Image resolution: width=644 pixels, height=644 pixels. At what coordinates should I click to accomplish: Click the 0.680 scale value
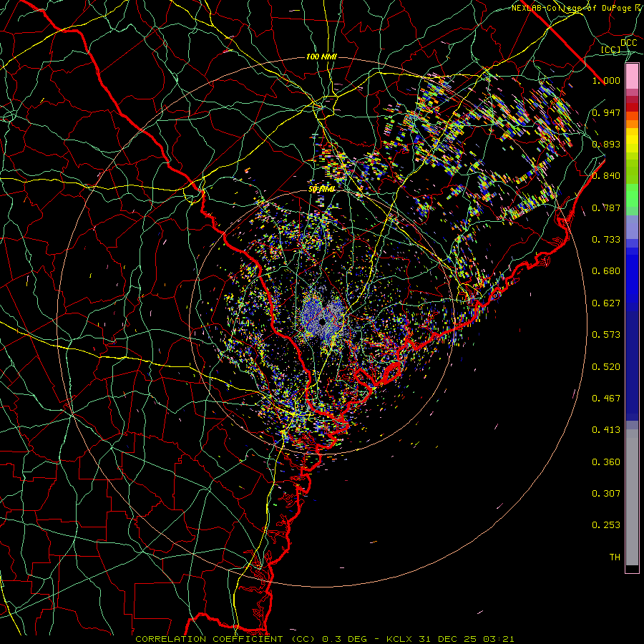pyautogui.click(x=606, y=271)
